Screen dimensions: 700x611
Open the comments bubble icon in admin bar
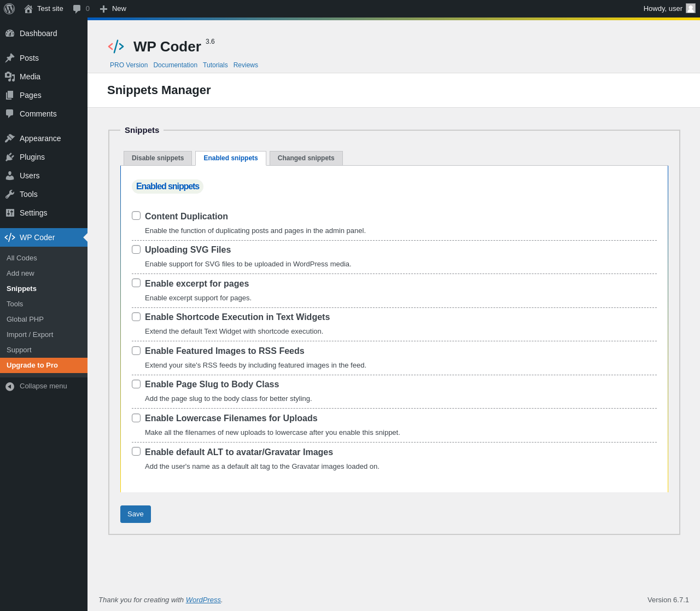(77, 9)
